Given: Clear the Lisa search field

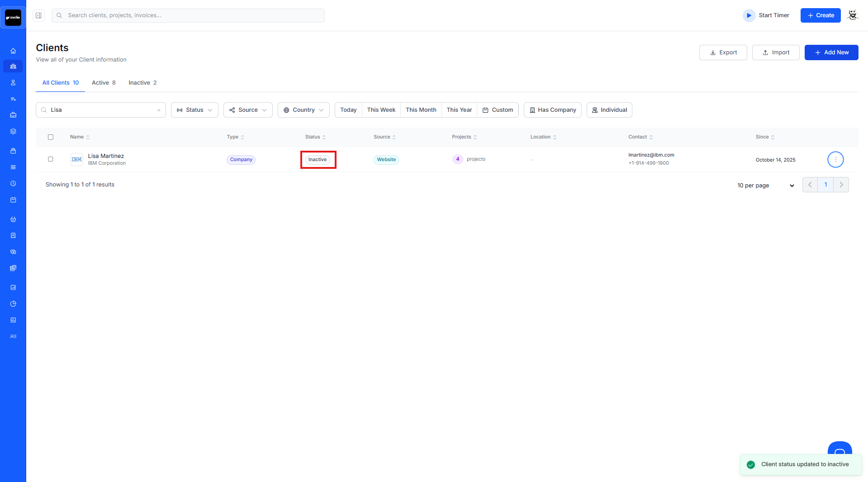Looking at the screenshot, I should [159, 110].
